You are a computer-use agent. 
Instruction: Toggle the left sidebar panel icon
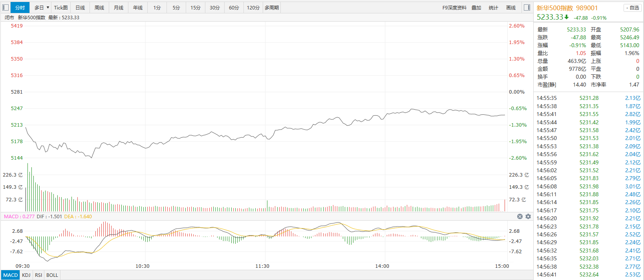pos(5,7)
